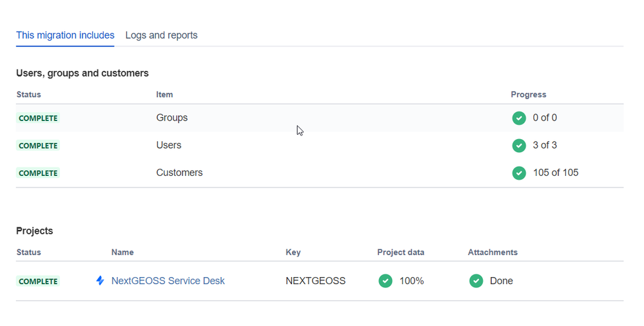Click the Project data column header
The image size is (644, 326).
pyautogui.click(x=401, y=253)
